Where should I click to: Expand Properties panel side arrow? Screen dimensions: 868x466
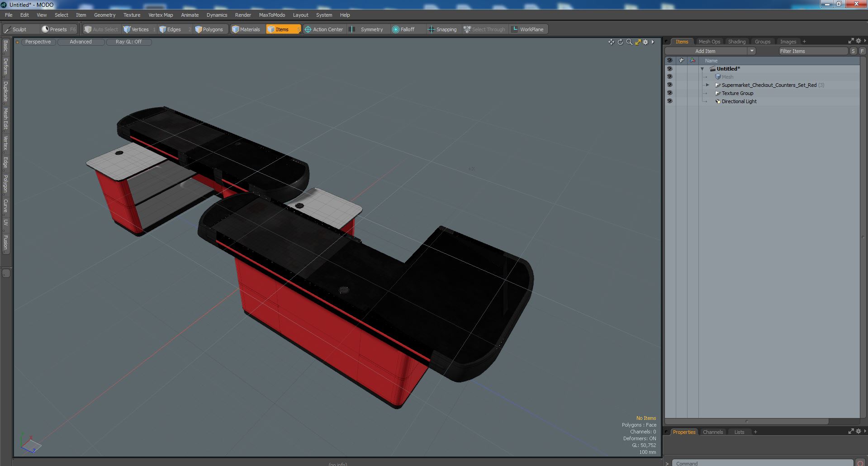(x=865, y=432)
